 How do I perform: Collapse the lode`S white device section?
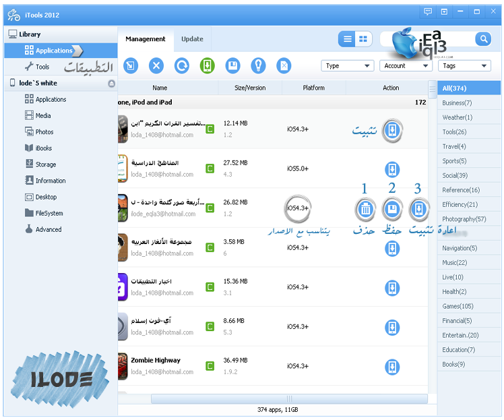click(x=111, y=84)
